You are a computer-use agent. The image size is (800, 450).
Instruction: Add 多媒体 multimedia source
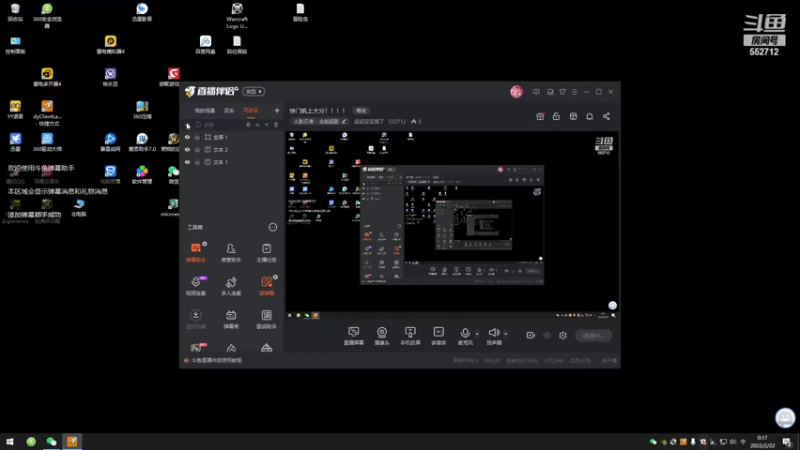pos(438,336)
